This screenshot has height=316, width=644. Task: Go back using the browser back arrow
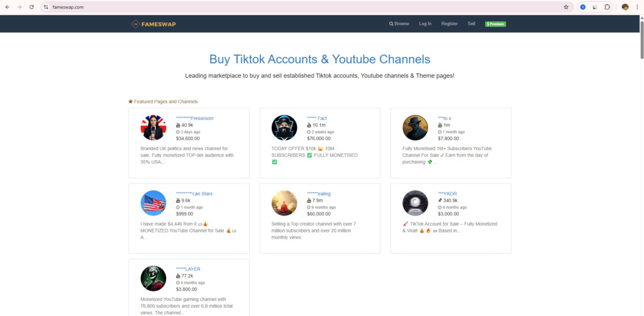point(6,7)
